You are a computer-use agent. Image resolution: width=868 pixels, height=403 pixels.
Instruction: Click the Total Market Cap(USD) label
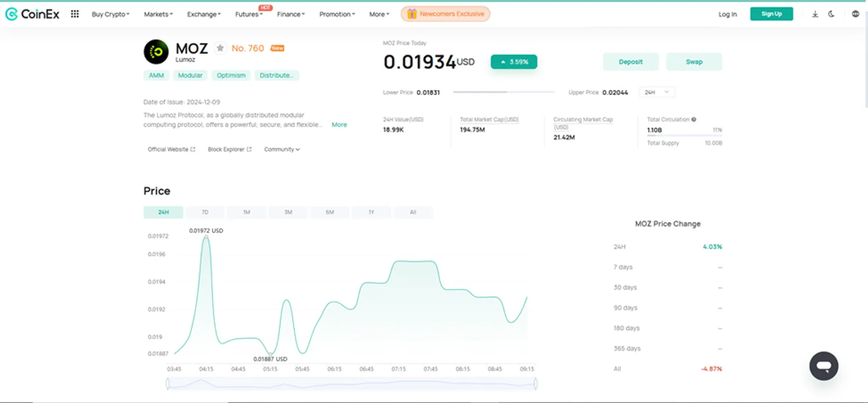(x=489, y=119)
